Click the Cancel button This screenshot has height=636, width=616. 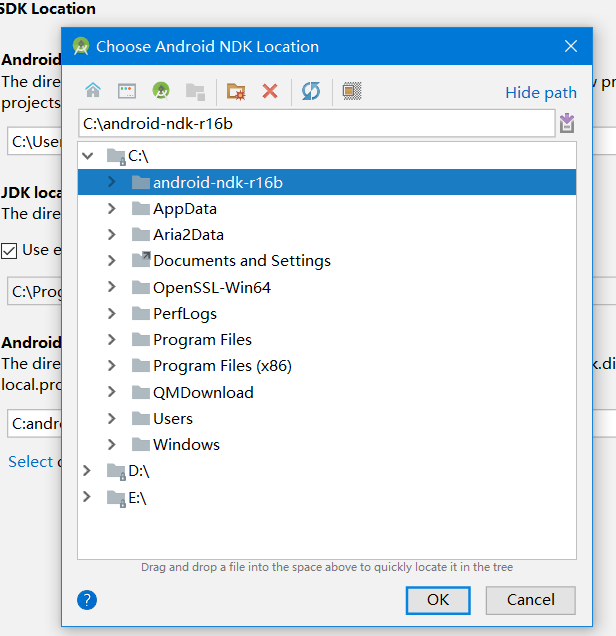click(x=530, y=600)
